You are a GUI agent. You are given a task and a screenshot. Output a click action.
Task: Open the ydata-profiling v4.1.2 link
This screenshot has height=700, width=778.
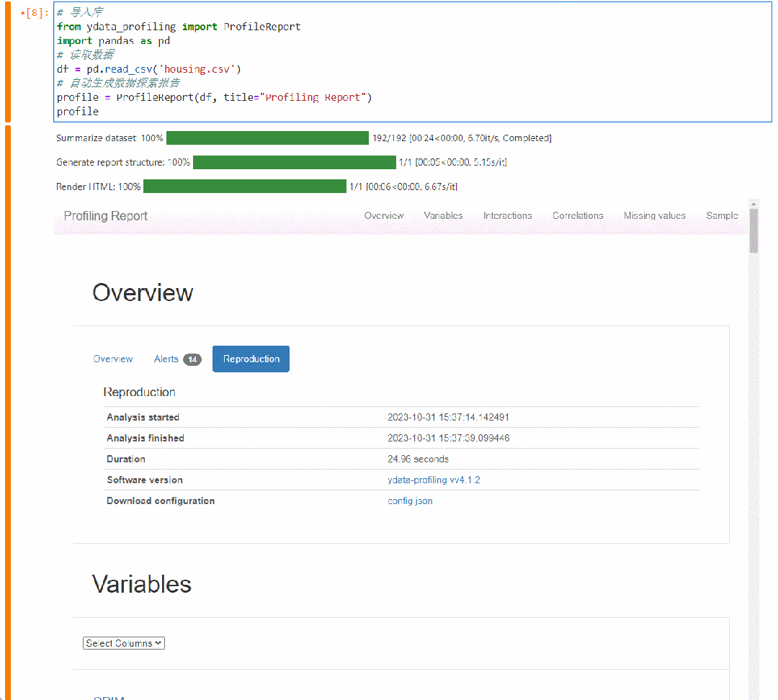433,480
